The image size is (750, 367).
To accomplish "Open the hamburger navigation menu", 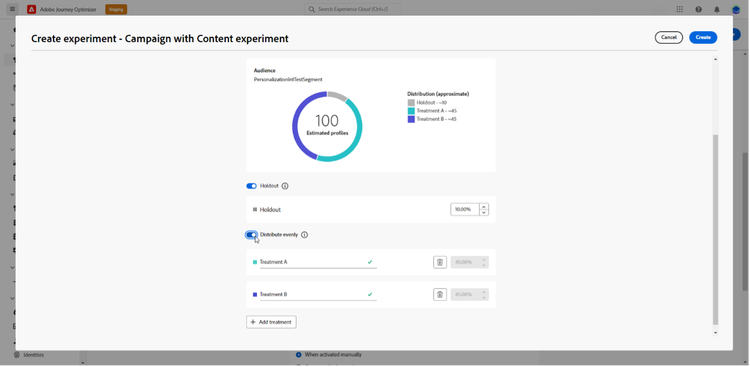I will click(x=12, y=9).
